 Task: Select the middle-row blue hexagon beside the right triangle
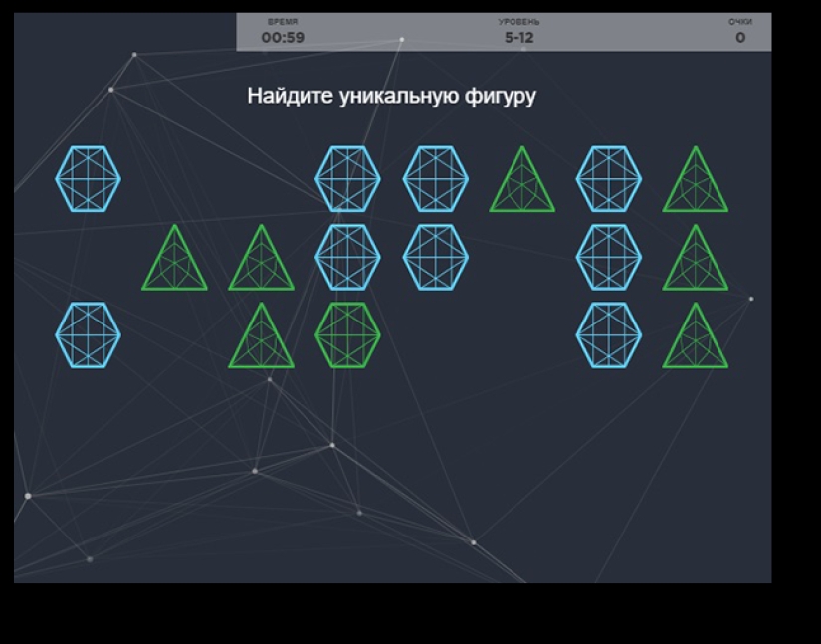(x=608, y=257)
